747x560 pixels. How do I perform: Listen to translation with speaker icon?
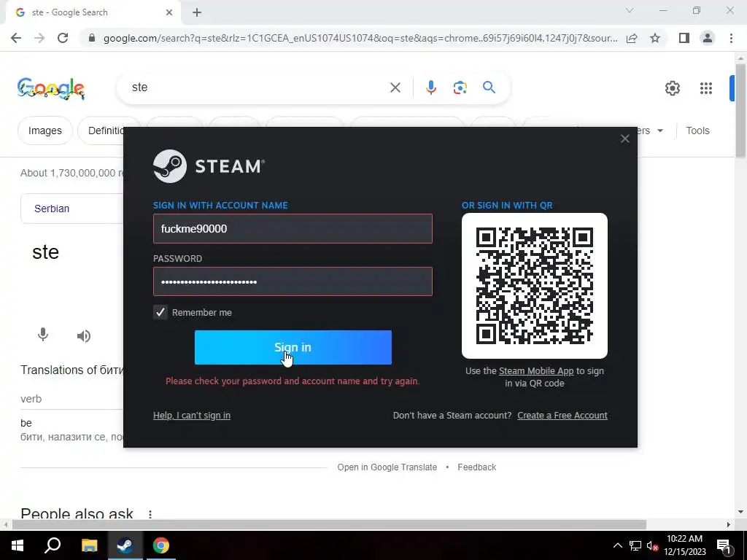point(83,335)
